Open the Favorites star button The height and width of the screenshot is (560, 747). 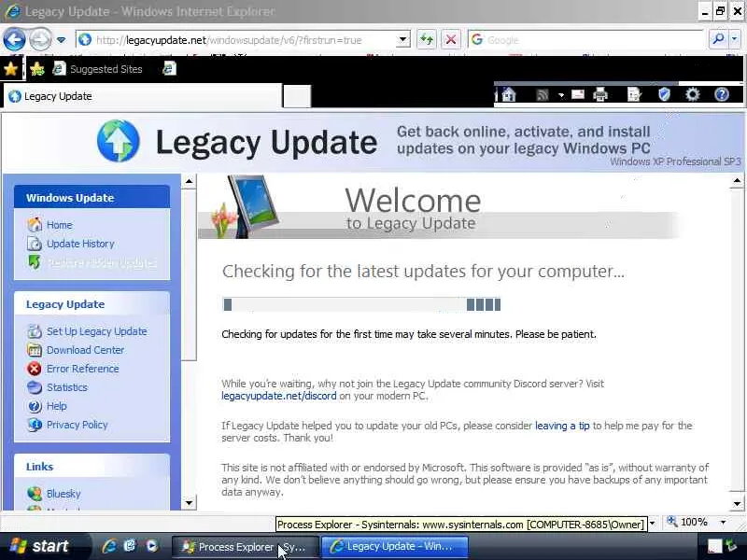pyautogui.click(x=10, y=69)
